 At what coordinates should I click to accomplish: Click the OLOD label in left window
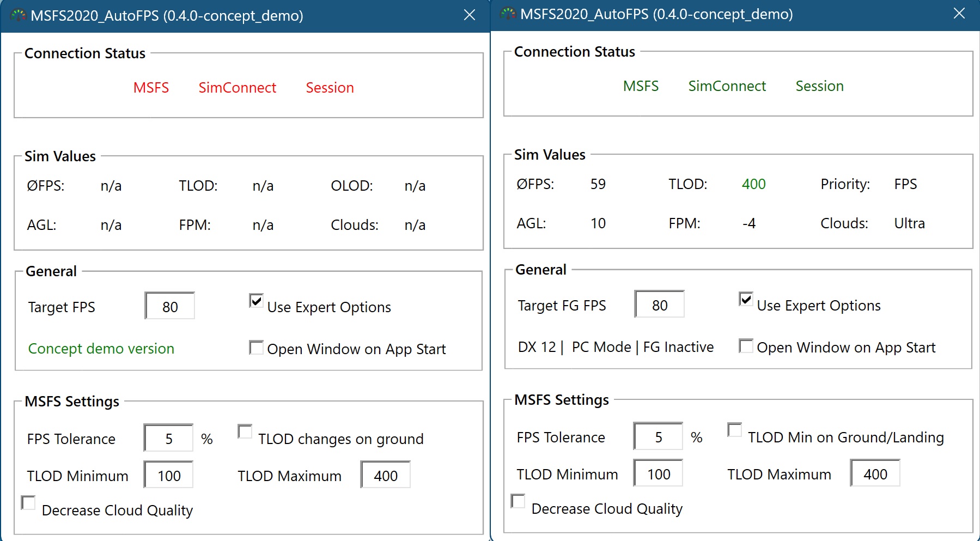tap(352, 186)
